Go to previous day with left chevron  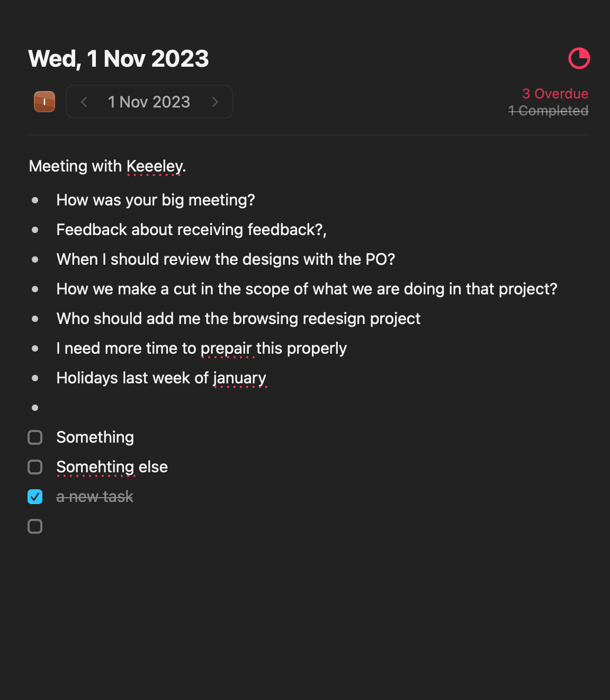tap(84, 102)
